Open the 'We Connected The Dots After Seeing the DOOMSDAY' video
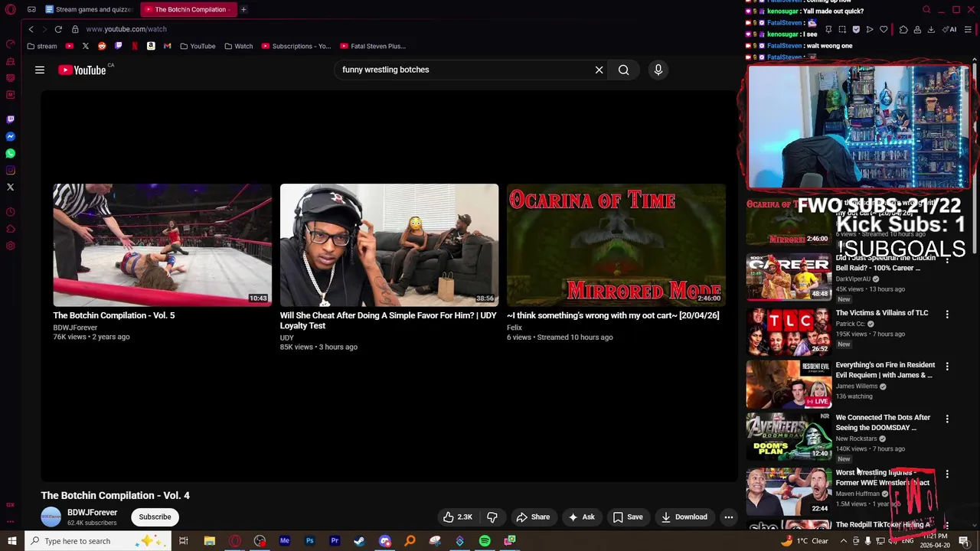This screenshot has width=980, height=551. 789,436
